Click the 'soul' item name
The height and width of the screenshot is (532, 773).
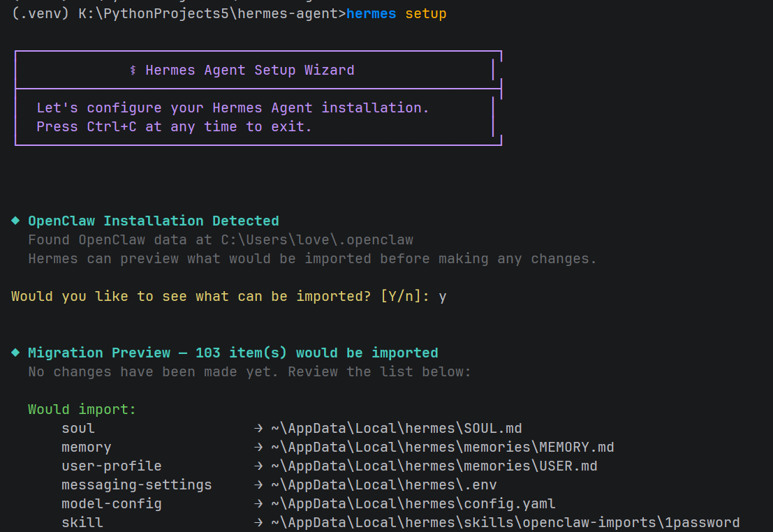tap(78, 428)
